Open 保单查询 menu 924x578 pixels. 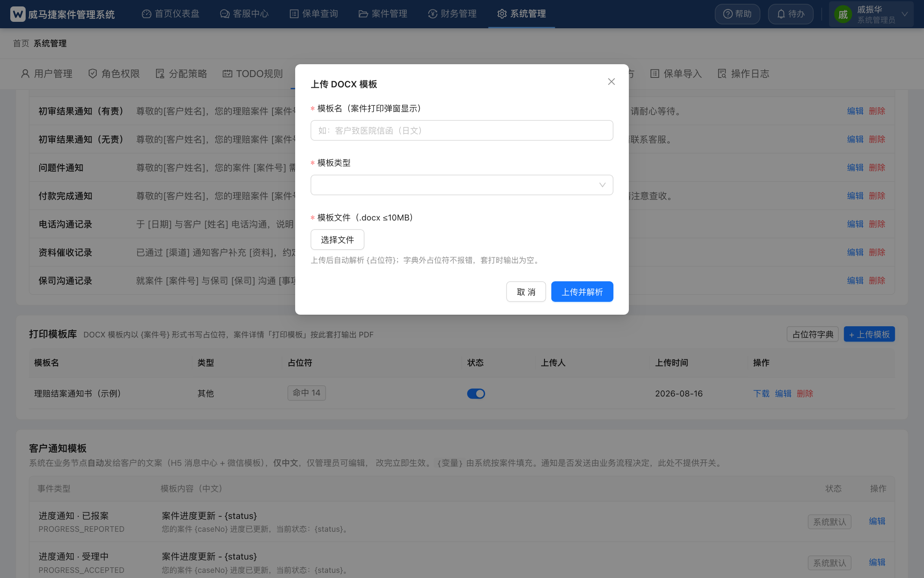314,14
